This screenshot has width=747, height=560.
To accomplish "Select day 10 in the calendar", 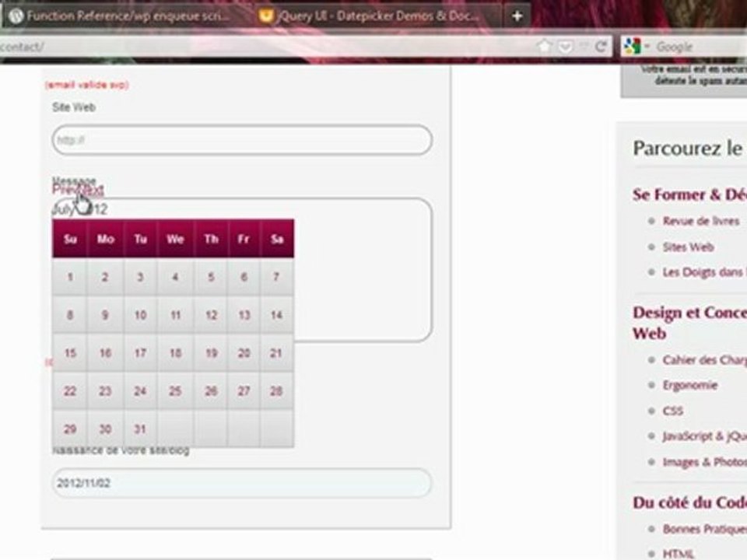I will 140,315.
